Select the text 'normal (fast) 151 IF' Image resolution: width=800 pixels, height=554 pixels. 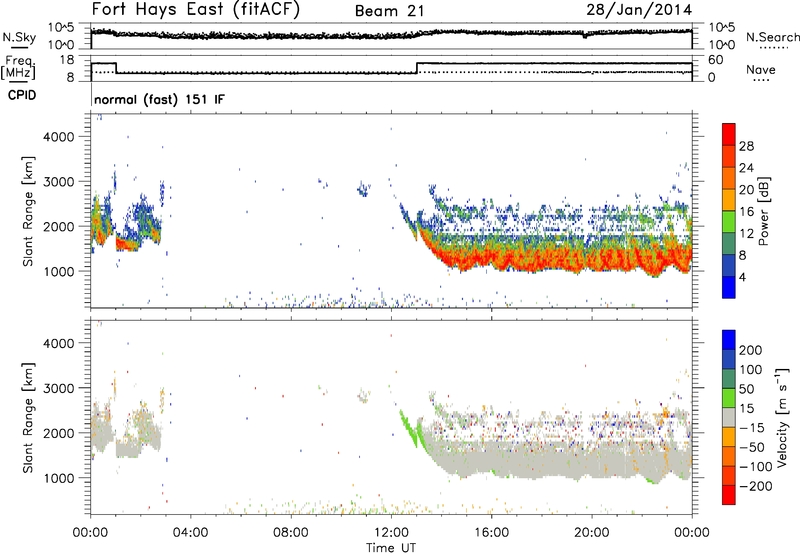coord(159,99)
